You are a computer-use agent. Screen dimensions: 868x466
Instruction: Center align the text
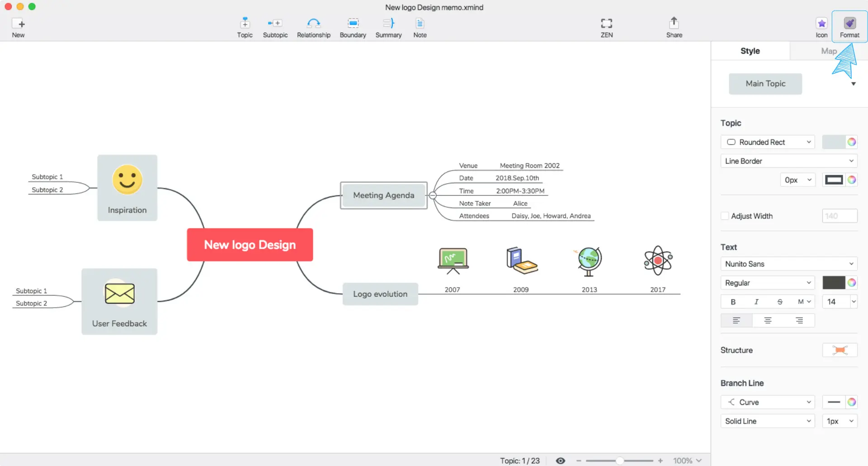click(x=768, y=320)
